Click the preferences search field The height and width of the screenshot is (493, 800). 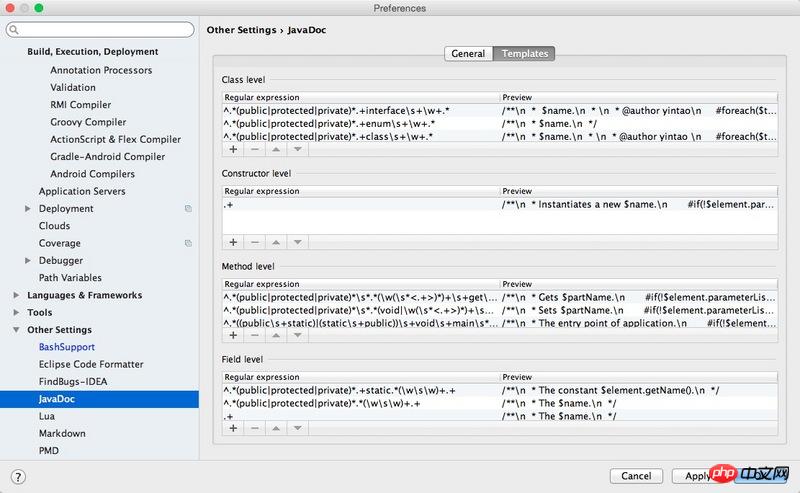click(100, 30)
